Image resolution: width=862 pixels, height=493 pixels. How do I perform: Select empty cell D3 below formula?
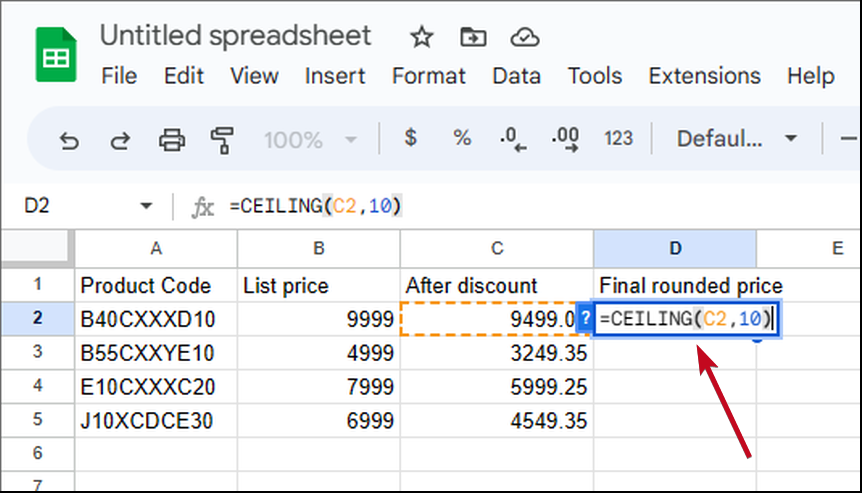click(675, 353)
